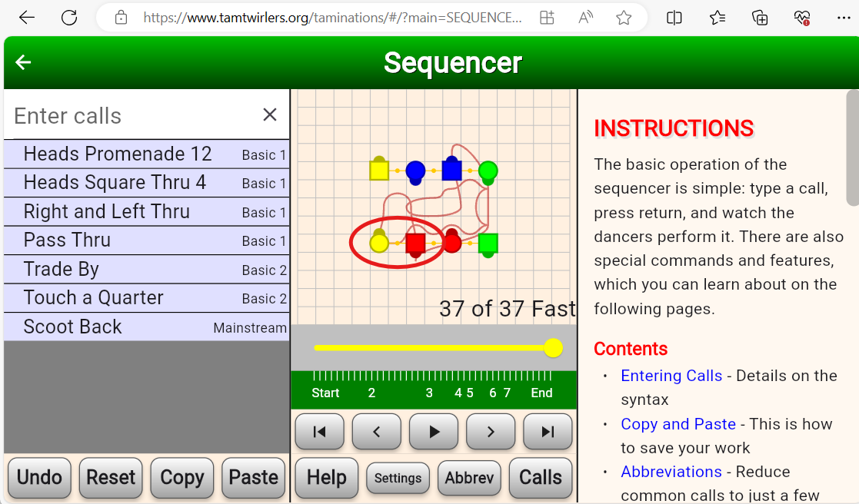Click the browser address bar URL
Image resolution: width=859 pixels, height=504 pixels.
(x=332, y=18)
